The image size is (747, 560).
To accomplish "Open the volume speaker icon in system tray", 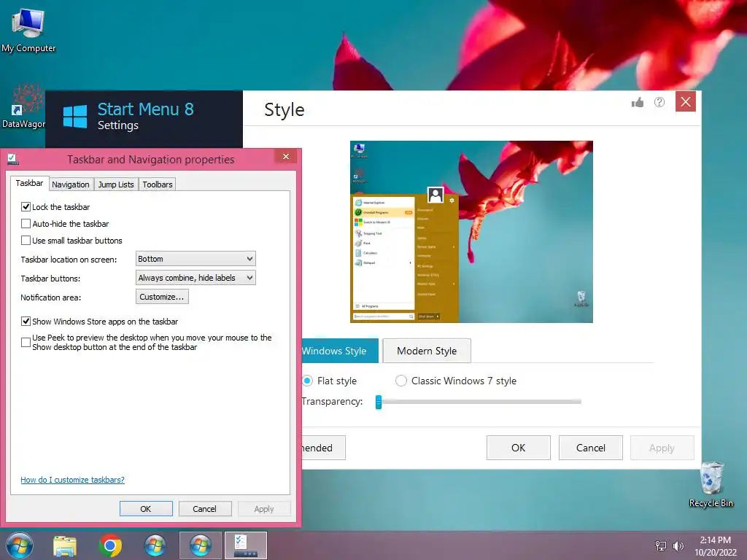I will coord(678,545).
